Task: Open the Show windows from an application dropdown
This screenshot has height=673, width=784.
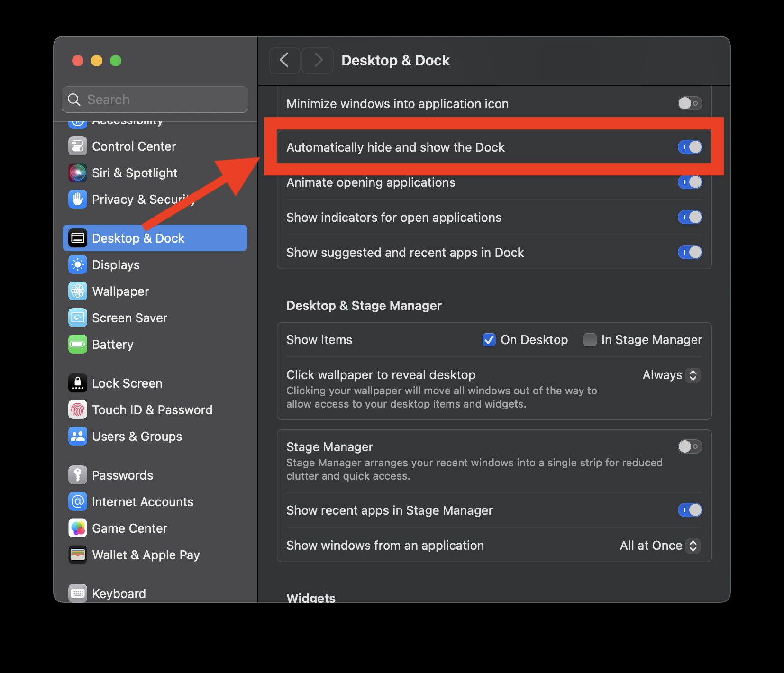Action: click(x=659, y=546)
